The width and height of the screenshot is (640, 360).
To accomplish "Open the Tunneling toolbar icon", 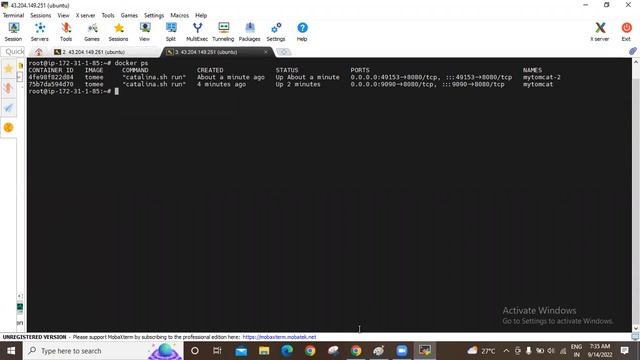I will 223,32.
